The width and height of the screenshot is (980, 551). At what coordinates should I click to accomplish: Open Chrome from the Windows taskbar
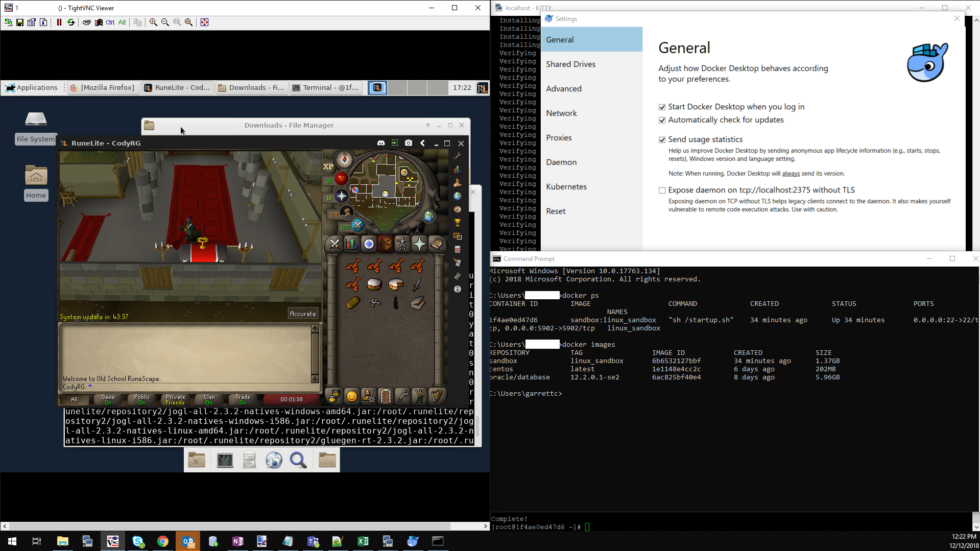point(163,541)
